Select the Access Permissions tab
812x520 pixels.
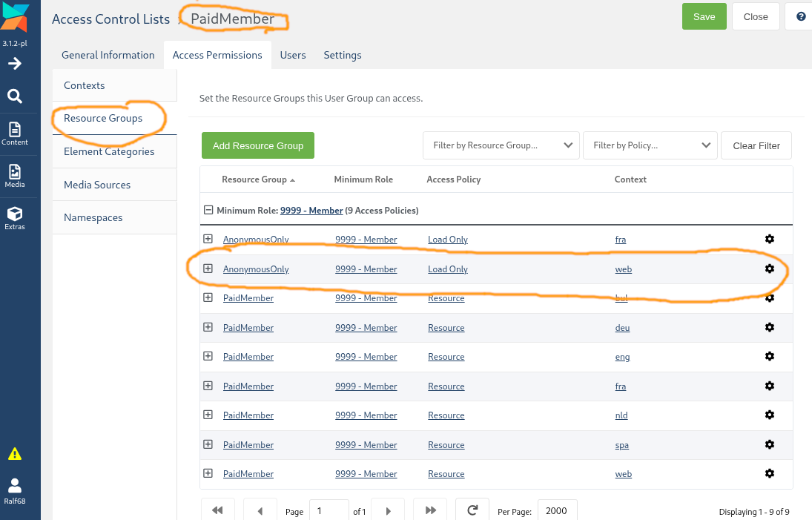pos(217,55)
